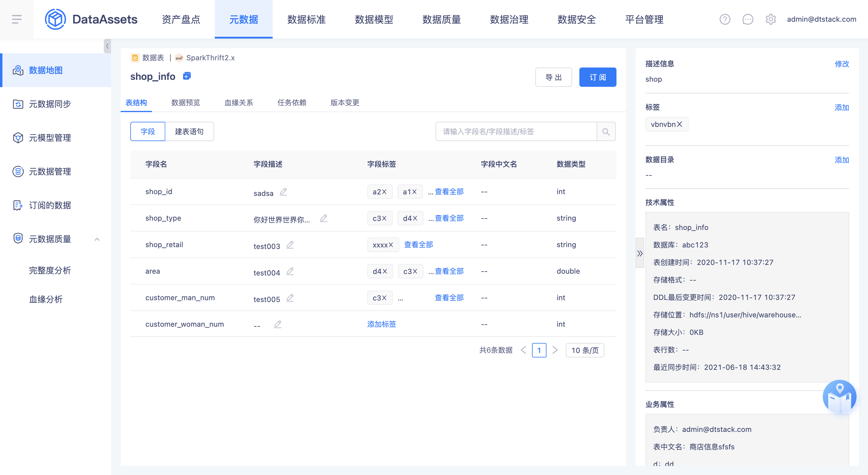Switch to the 血缘关系 tab
The width and height of the screenshot is (868, 475).
coord(239,103)
